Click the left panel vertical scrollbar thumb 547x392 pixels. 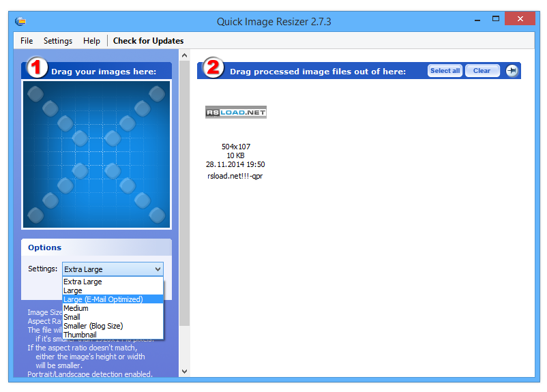click(185, 194)
